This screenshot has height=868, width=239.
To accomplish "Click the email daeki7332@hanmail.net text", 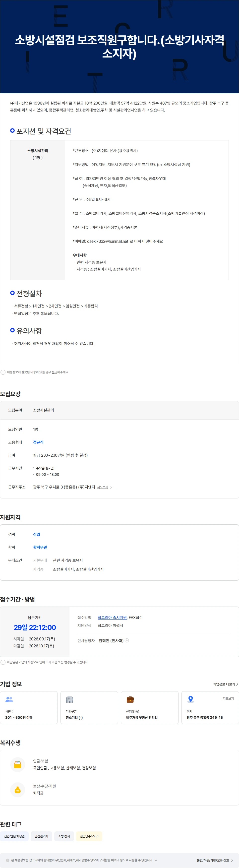I will coord(108,241).
